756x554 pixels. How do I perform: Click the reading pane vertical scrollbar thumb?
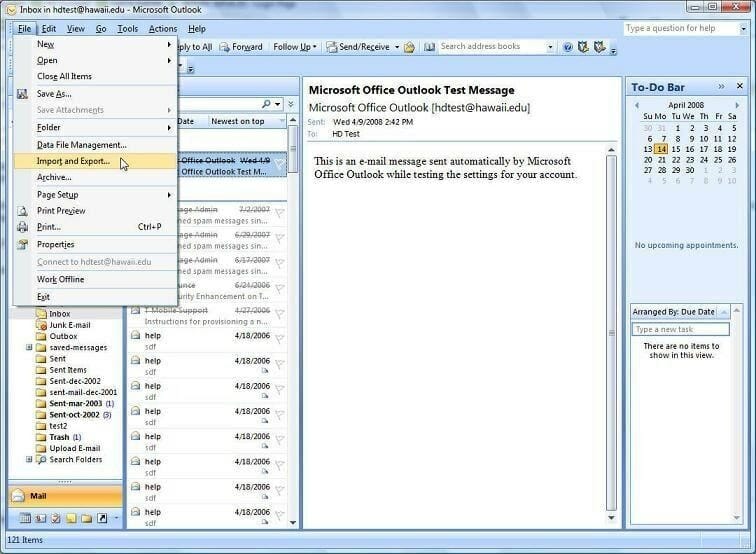click(x=611, y=333)
